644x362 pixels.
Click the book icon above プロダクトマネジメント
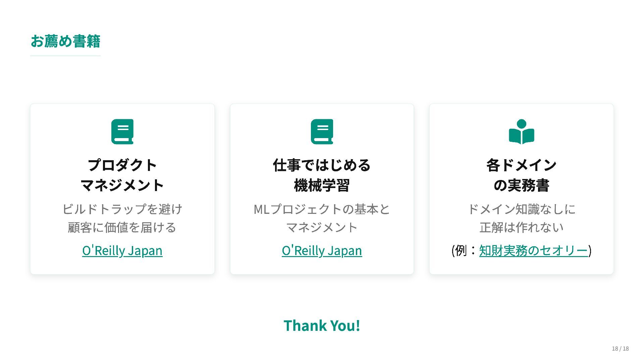pyautogui.click(x=122, y=131)
